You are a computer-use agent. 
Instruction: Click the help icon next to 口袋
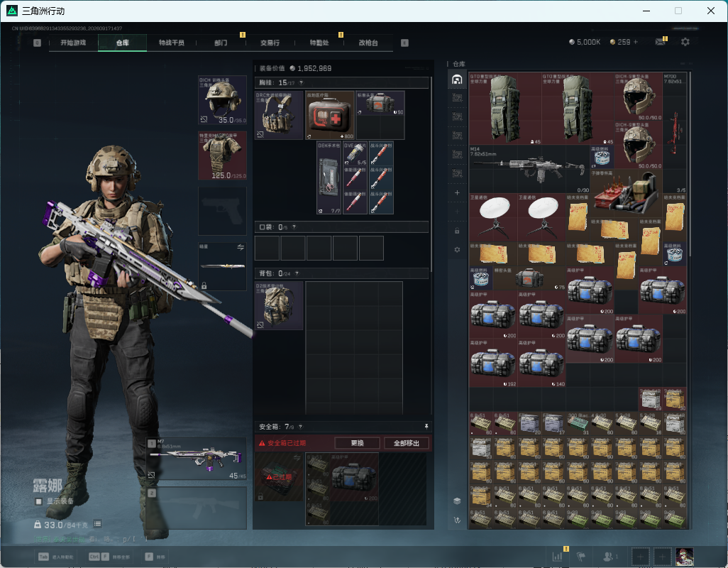coord(294,227)
